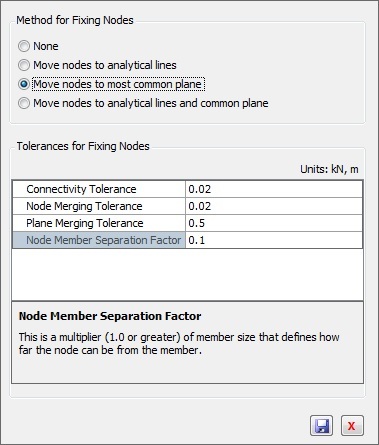Viewport: 379px width, 445px height.
Task: Select the Connectivity Tolerance row label
Action: pyautogui.click(x=81, y=189)
